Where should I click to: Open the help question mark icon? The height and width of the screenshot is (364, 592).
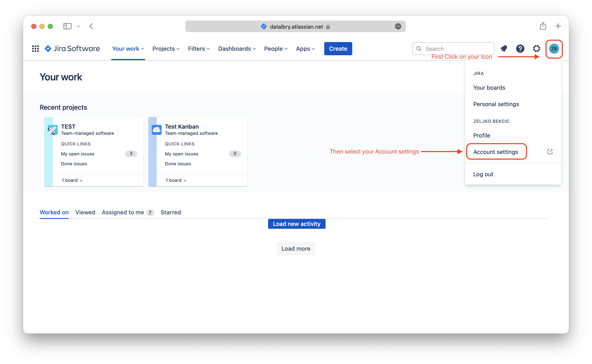(x=520, y=49)
